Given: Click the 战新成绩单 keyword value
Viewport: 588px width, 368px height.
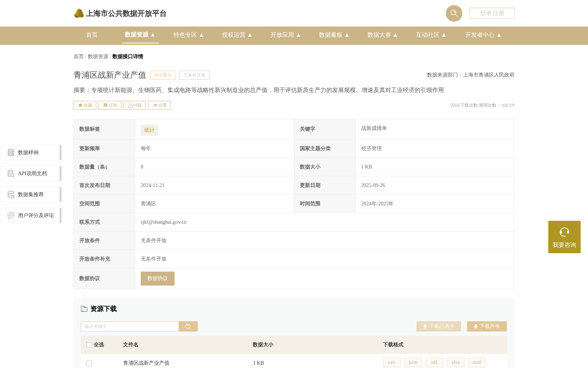Looking at the screenshot, I should coord(374,128).
